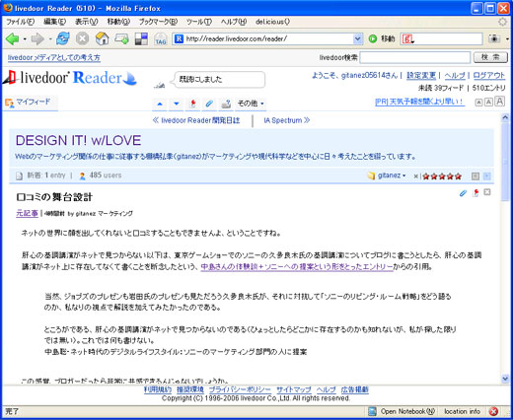Select the medium font size A button

489,102
